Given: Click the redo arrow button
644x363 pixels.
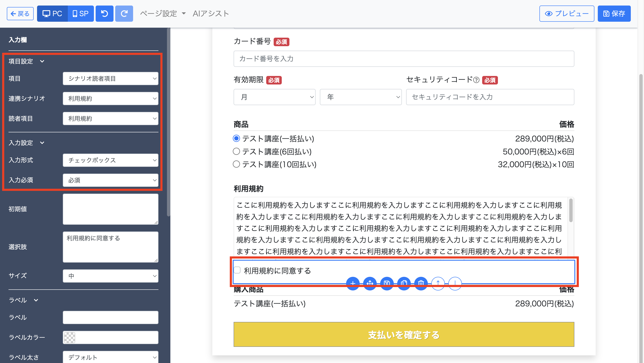Looking at the screenshot, I should pyautogui.click(x=124, y=13).
